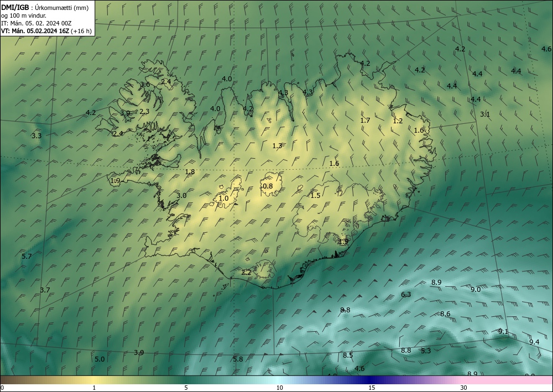Screen dimensions: 553x392
Task: Click the 3.1 value off the east coast
Action: (x=485, y=114)
